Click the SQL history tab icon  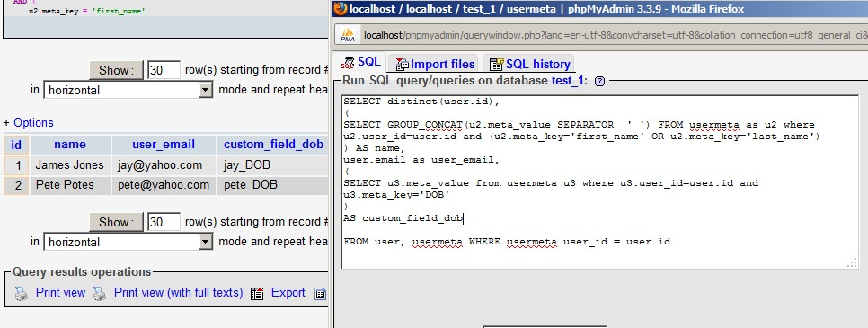(497, 65)
